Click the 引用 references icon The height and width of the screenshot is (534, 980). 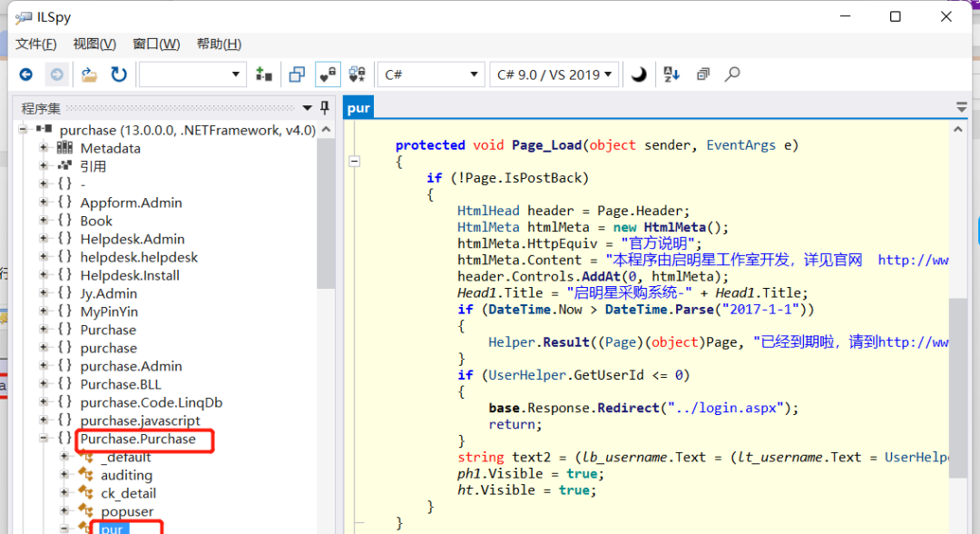(64, 165)
